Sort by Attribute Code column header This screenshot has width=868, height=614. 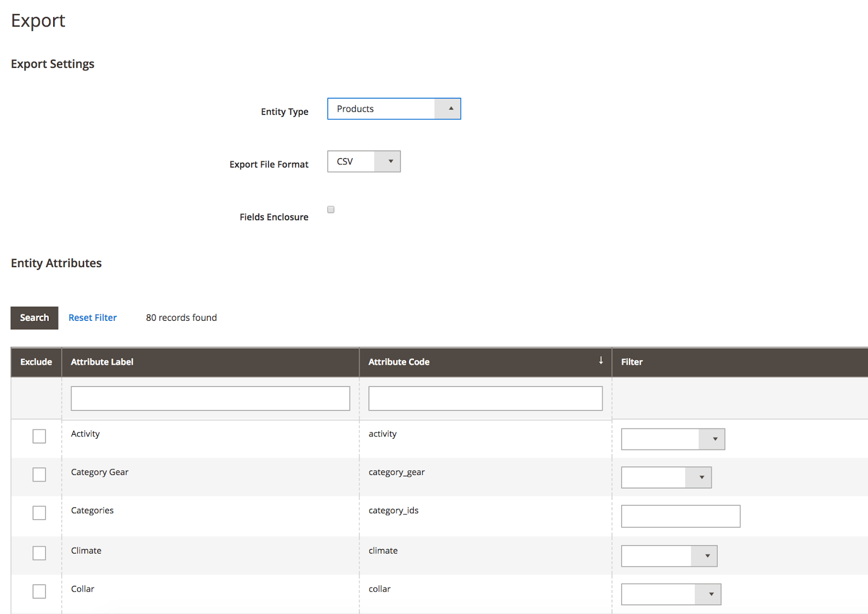486,362
